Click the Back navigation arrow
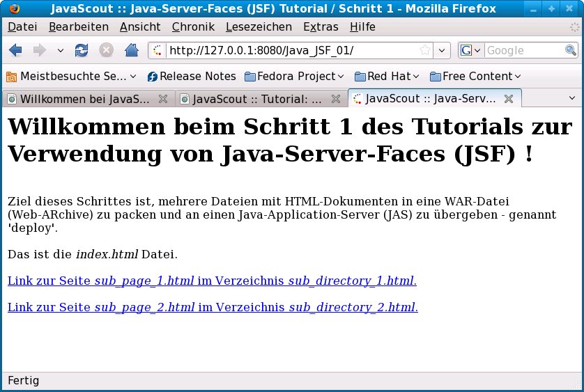The width and height of the screenshot is (584, 392). 15,50
